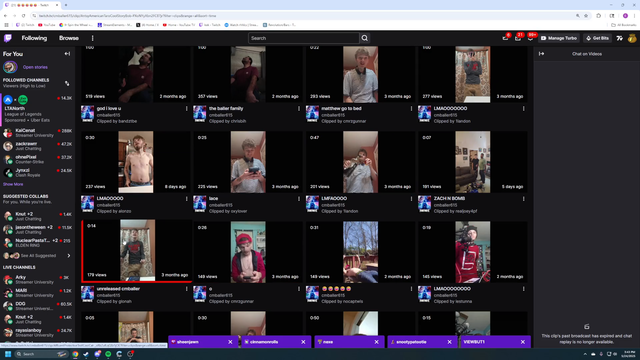The height and width of the screenshot is (360, 640).
Task: Close the nexe whisper tab
Action: [x=376, y=342]
